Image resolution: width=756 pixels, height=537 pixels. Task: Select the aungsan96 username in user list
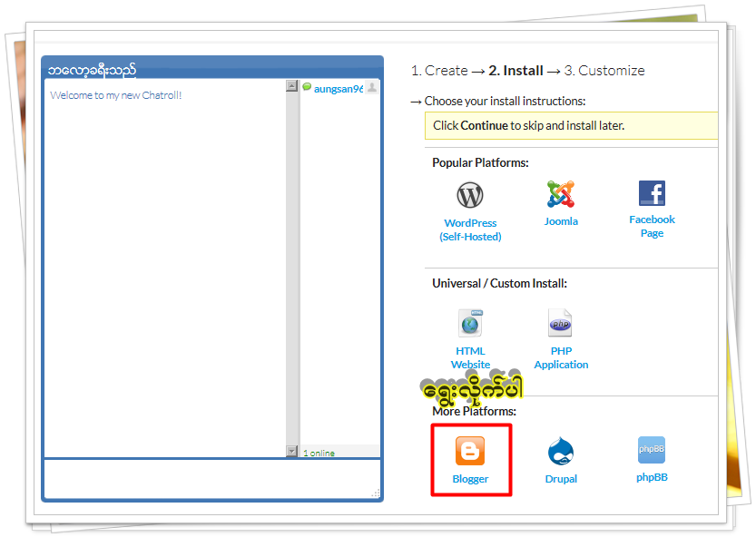(339, 89)
